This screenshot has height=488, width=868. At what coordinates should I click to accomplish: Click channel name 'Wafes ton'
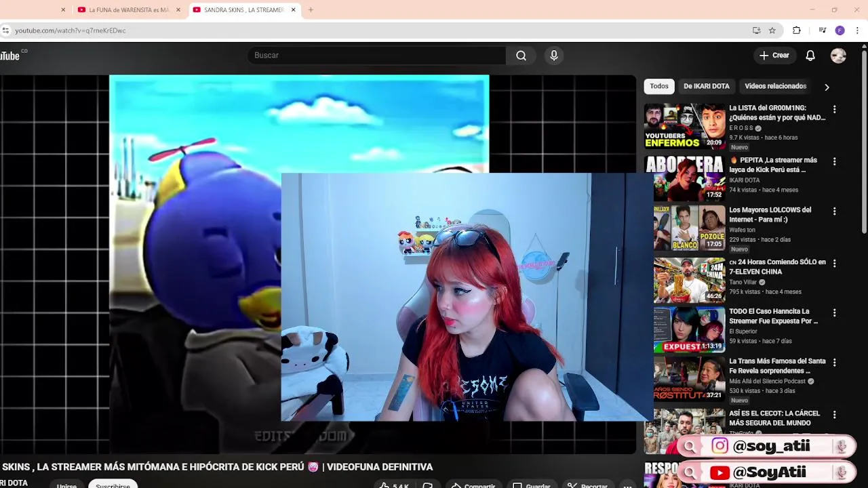pos(743,230)
